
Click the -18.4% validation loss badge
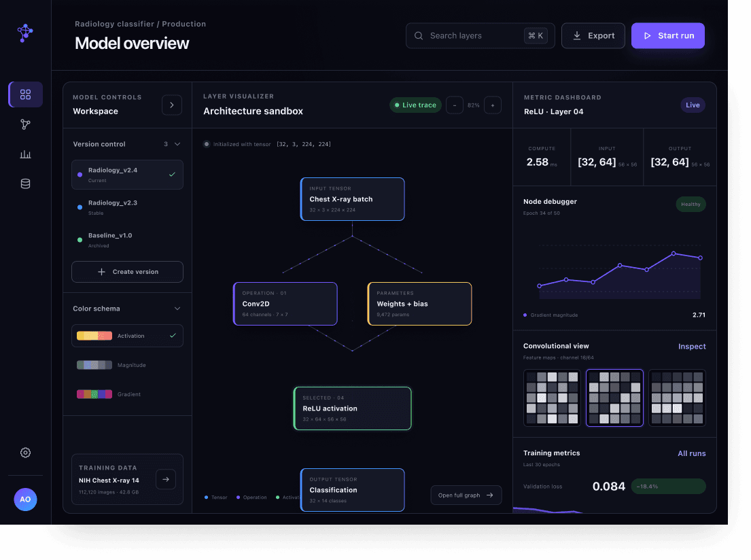pos(668,486)
